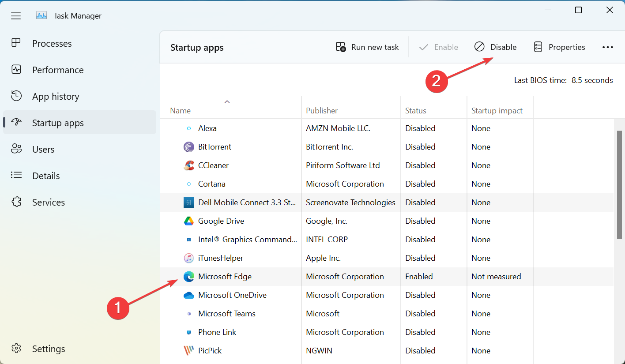Click the BitTorrent app icon
625x364 pixels.
pos(189,147)
